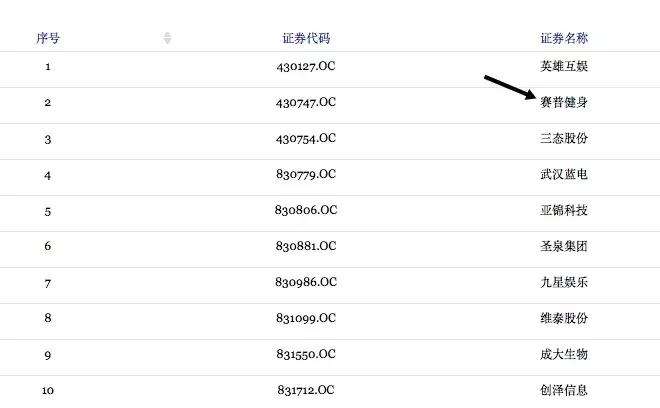This screenshot has width=660, height=408.
Task: Open the 英雄互娱 security name
Action: tap(564, 67)
